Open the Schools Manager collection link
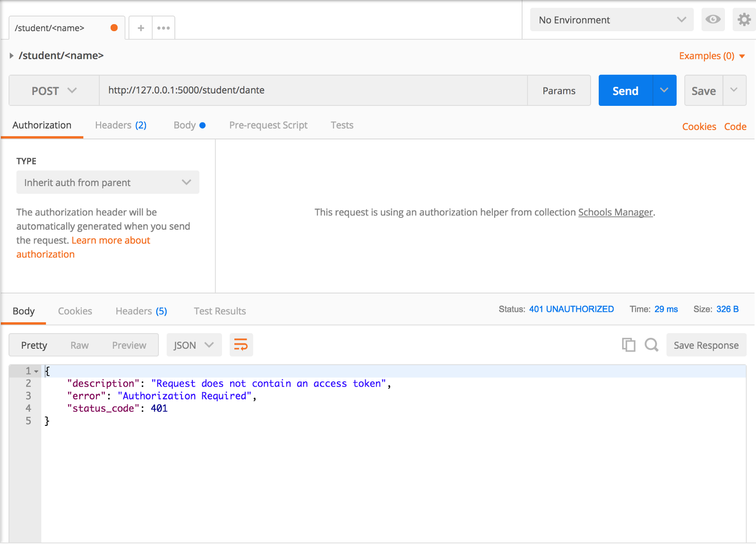The width and height of the screenshot is (756, 544). click(x=615, y=212)
